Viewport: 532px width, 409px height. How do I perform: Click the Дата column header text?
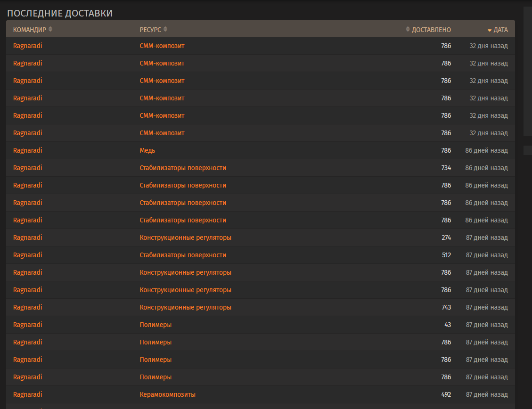click(500, 30)
